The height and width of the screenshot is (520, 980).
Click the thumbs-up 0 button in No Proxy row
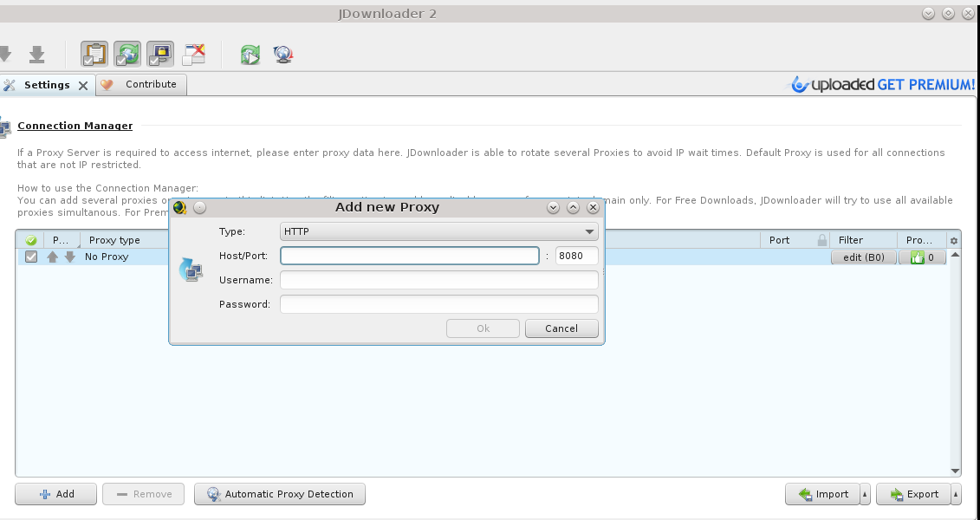coord(922,257)
